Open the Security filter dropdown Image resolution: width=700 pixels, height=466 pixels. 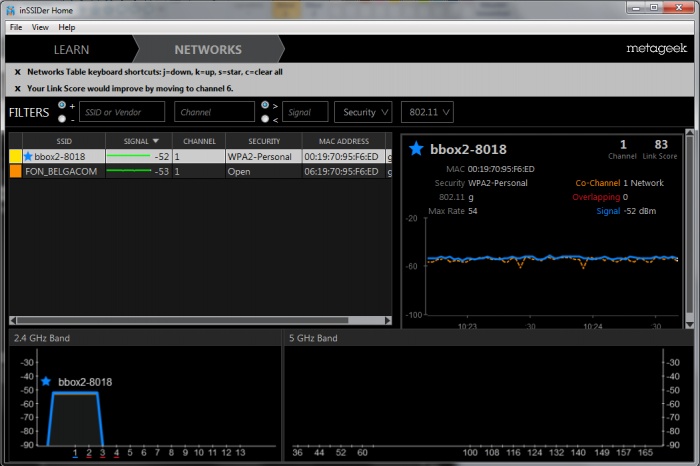pos(363,112)
